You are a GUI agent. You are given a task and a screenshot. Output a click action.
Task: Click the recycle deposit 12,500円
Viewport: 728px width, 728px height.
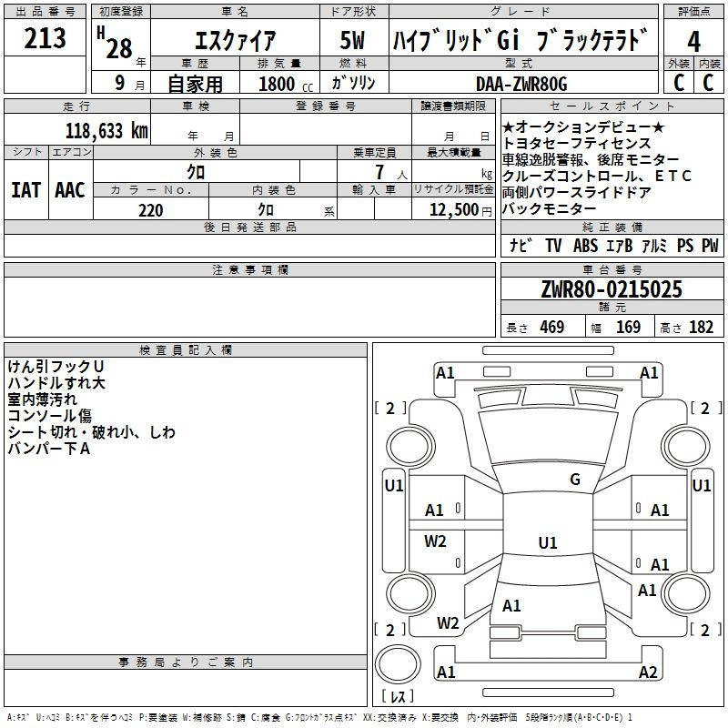click(460, 210)
